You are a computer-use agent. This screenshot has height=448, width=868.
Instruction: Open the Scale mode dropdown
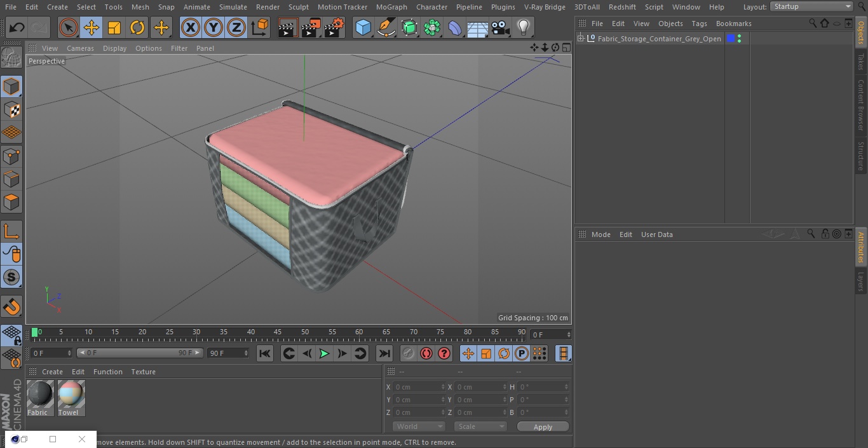point(480,426)
